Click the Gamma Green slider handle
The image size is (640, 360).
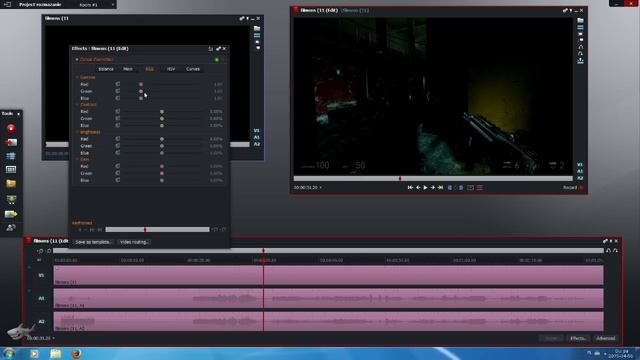pos(141,91)
